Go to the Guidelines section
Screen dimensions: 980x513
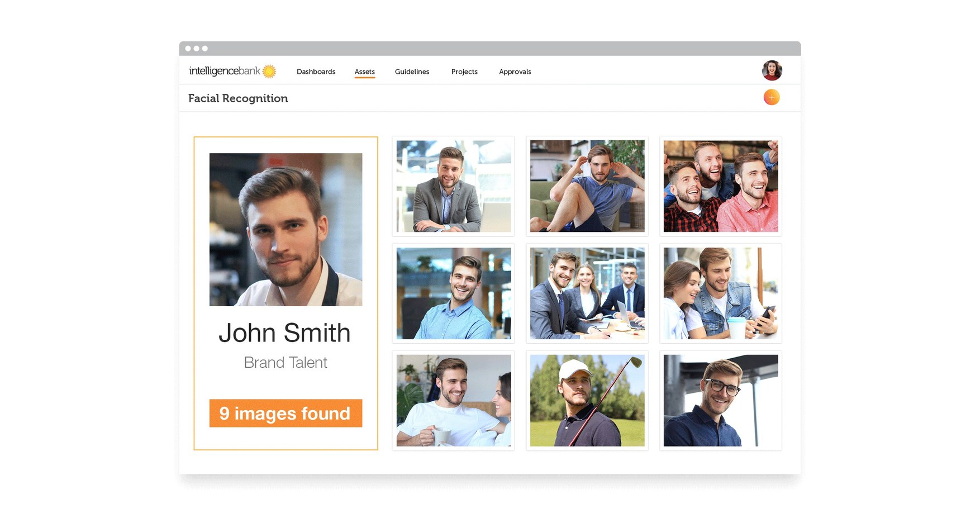coord(412,72)
